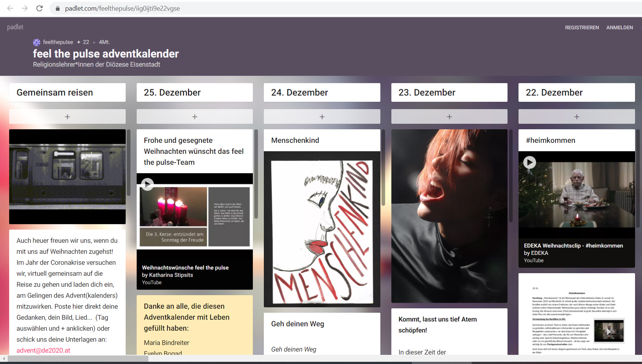This screenshot has height=364, width=642.
Task: Click the horizontal scrollbar at bottom
Action: pyautogui.click(x=78, y=359)
